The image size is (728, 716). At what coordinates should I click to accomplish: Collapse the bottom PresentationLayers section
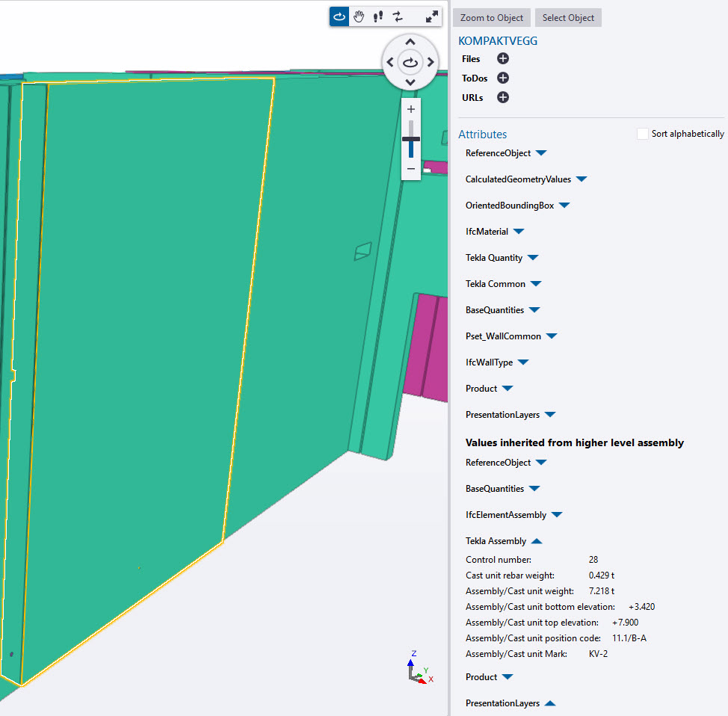[551, 703]
